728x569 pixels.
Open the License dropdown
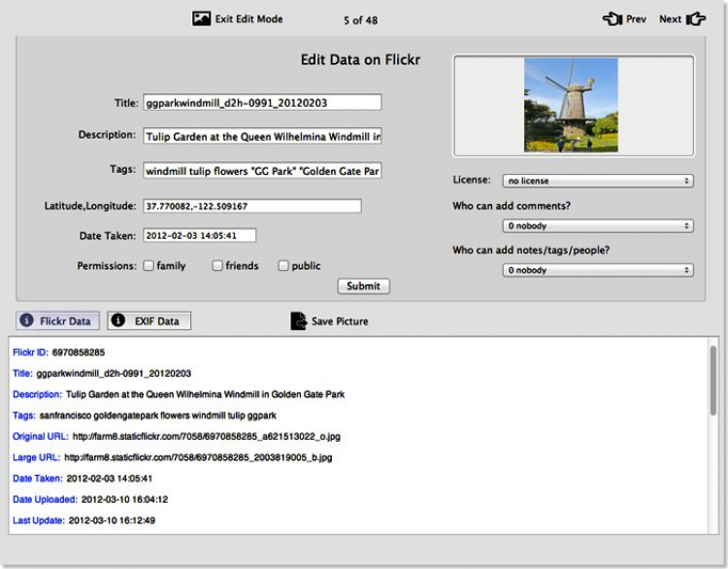tap(598, 181)
